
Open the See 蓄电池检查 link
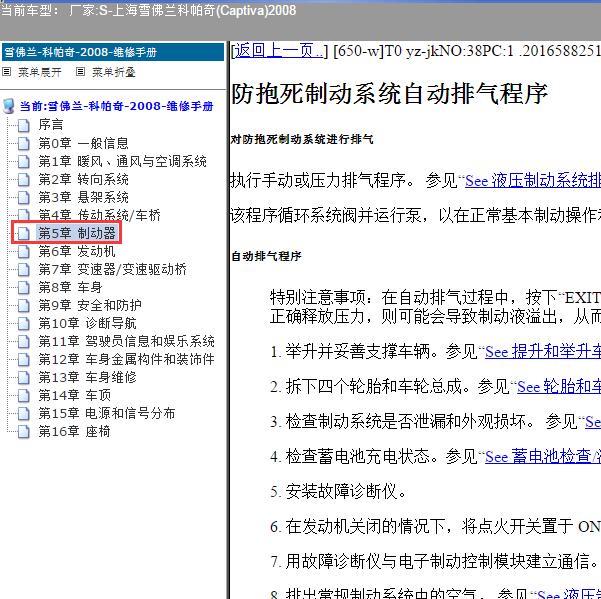pyautogui.click(x=543, y=456)
